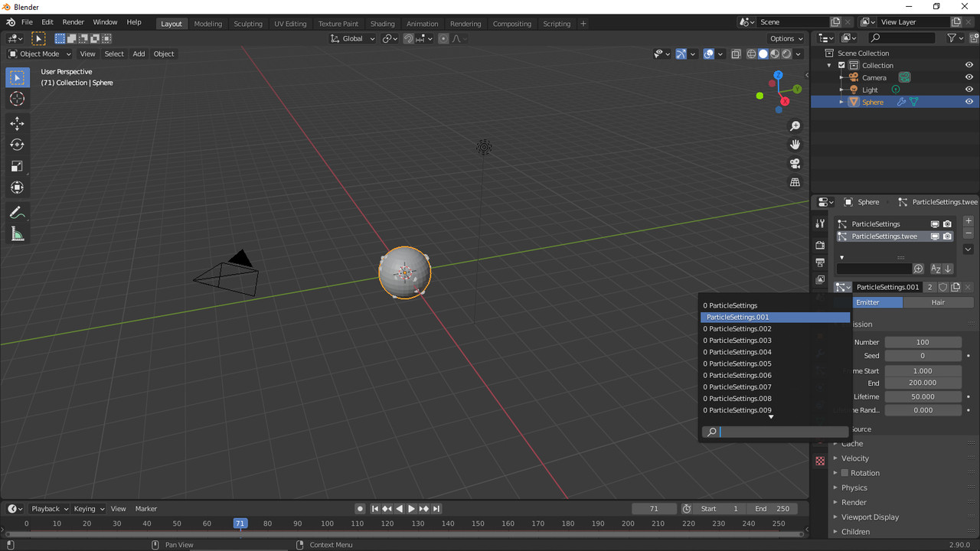Select the Emitter particle type button
Viewport: 980px width, 551px height.
867,302
